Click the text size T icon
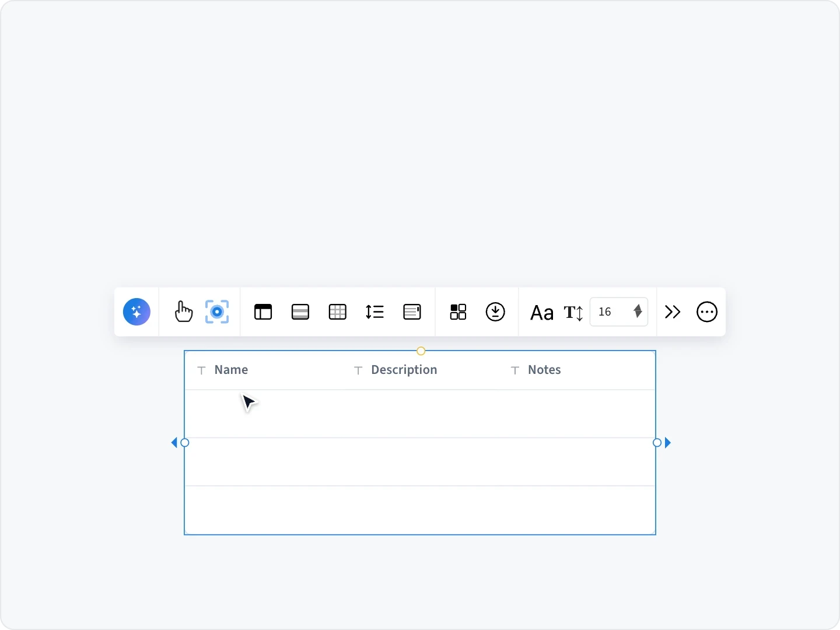This screenshot has width=840, height=630. [573, 313]
